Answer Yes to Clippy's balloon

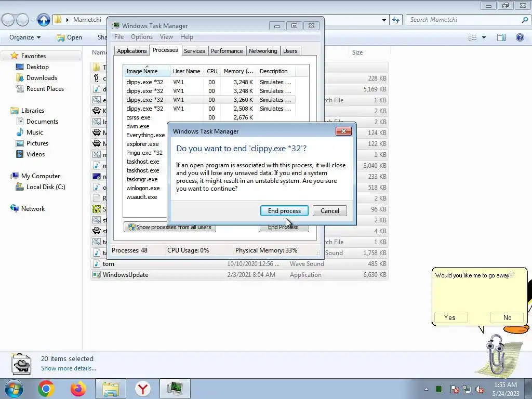(451, 317)
